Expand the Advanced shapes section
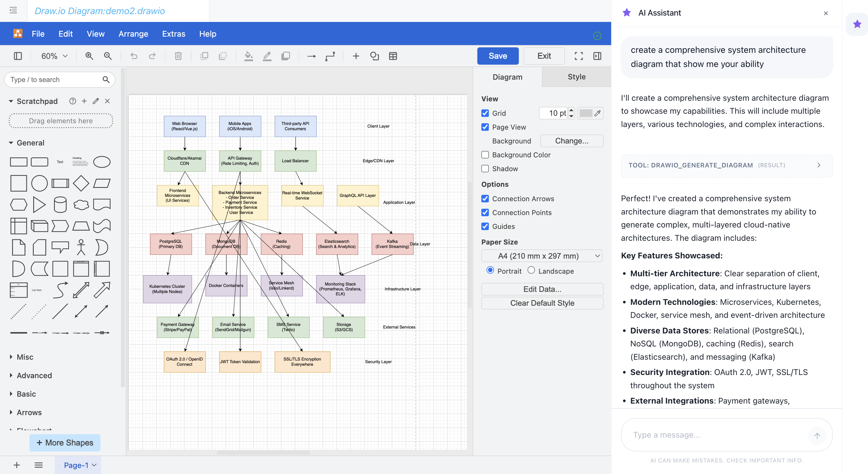 click(34, 375)
